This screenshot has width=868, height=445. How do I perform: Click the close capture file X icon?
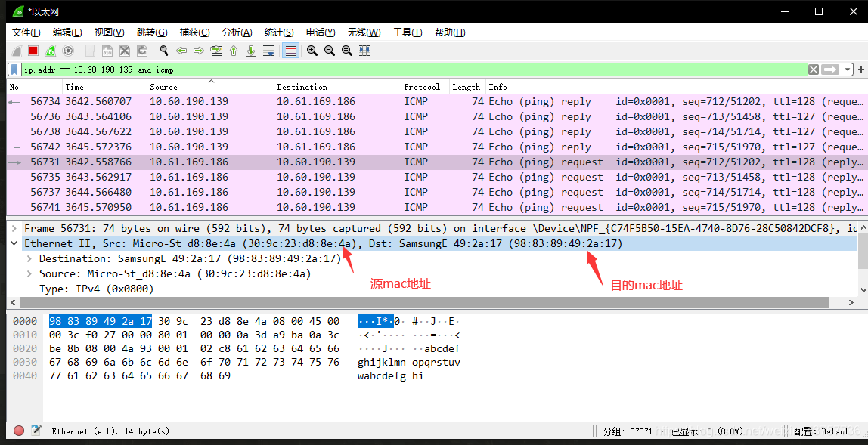[x=125, y=51]
